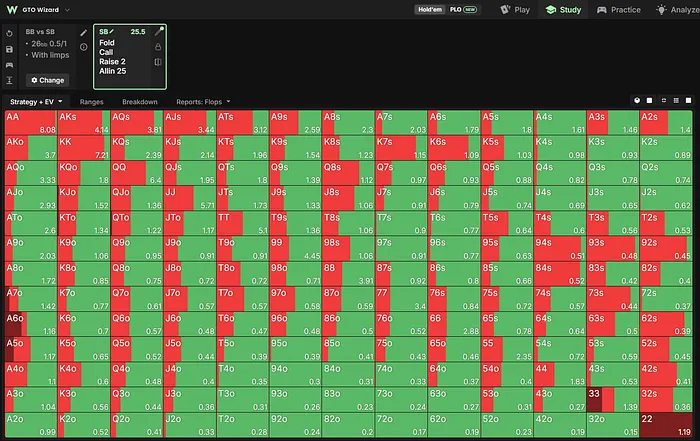Select the KK hand cell

[84, 148]
